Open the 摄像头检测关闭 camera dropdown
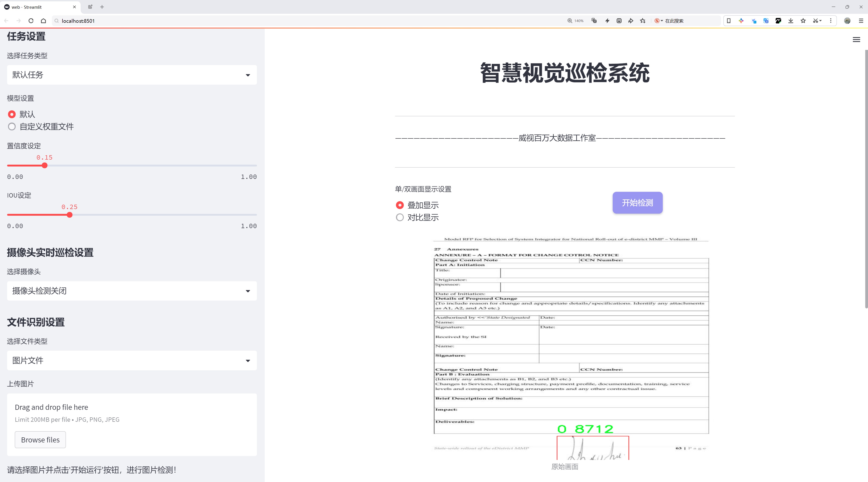The image size is (868, 482). [132, 291]
